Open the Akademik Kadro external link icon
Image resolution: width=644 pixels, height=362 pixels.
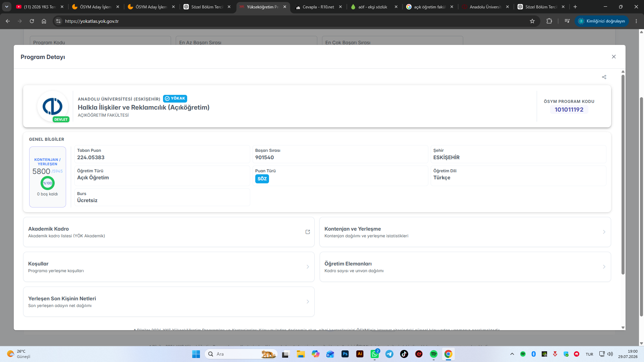tap(308, 232)
